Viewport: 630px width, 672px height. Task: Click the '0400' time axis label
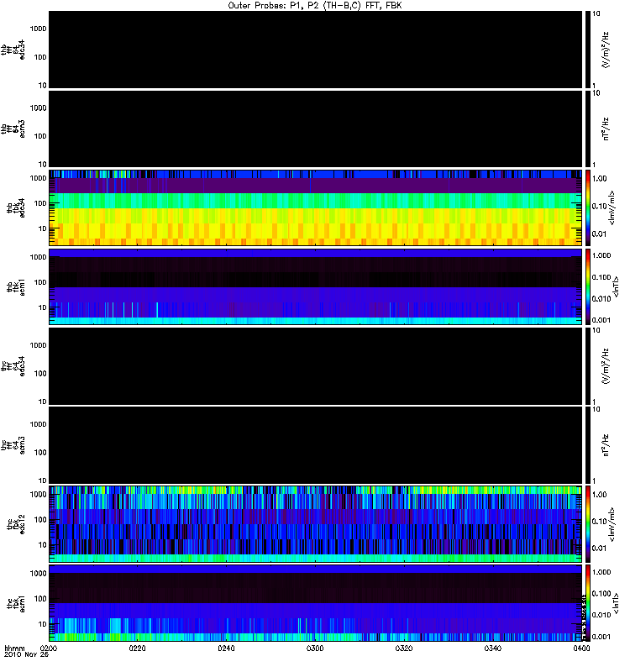[x=581, y=648]
